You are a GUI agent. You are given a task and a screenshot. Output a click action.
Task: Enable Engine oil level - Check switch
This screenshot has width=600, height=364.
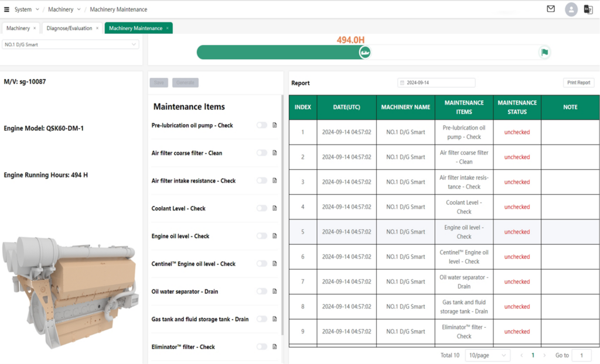[261, 236]
